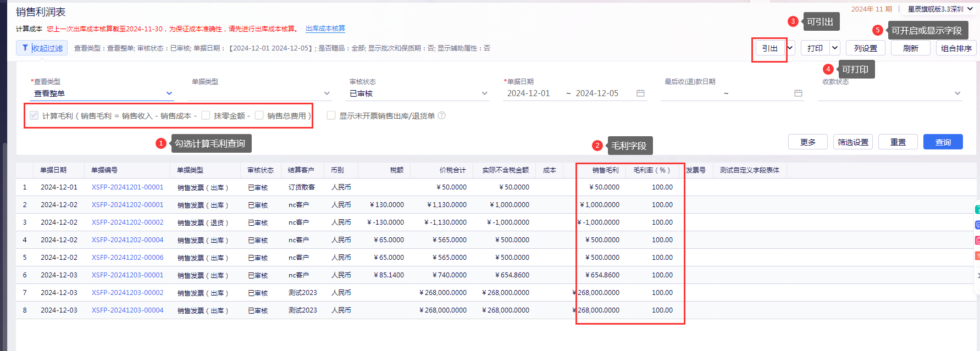Click the 引出 export button

769,48
